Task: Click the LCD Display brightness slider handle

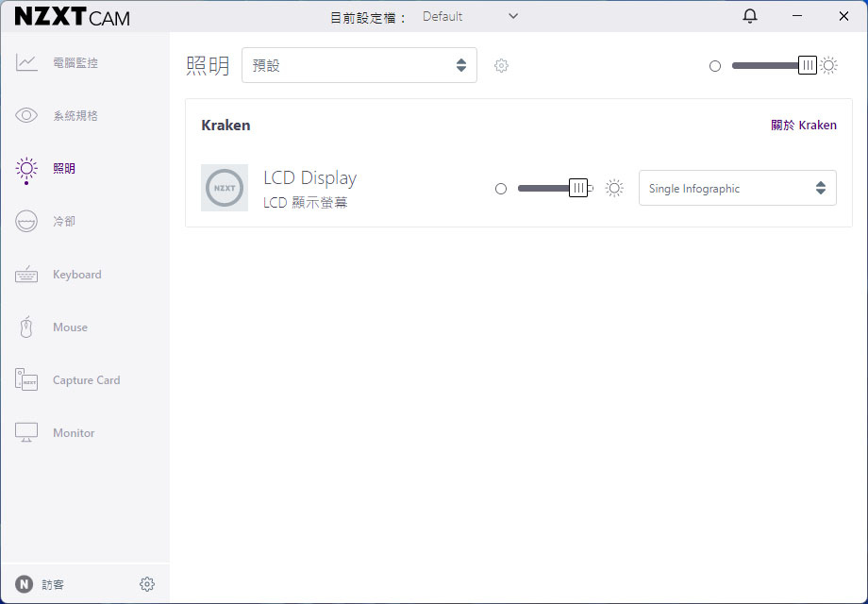Action: 578,188
